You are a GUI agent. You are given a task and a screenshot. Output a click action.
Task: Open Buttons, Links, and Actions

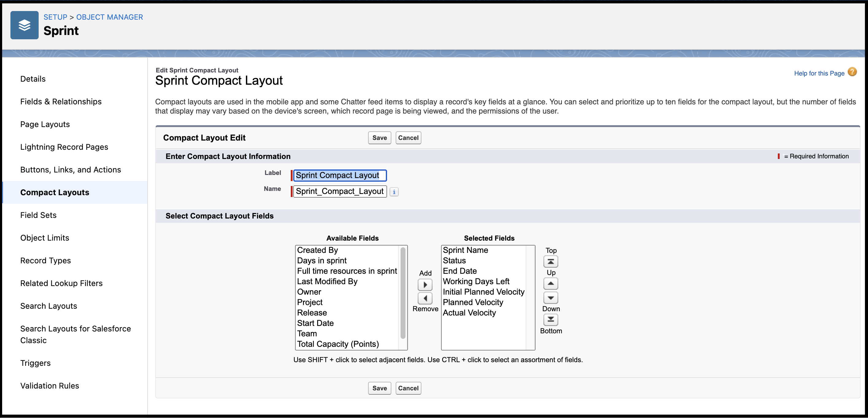point(71,169)
